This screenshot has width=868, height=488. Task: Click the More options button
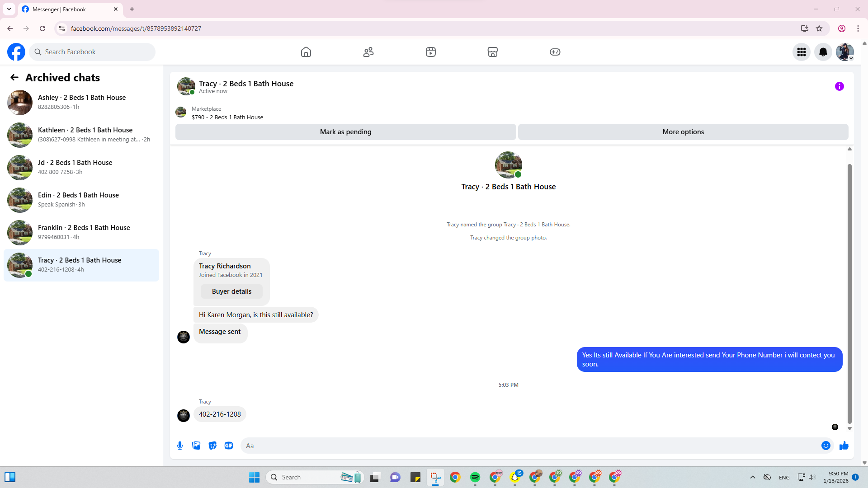click(x=683, y=132)
